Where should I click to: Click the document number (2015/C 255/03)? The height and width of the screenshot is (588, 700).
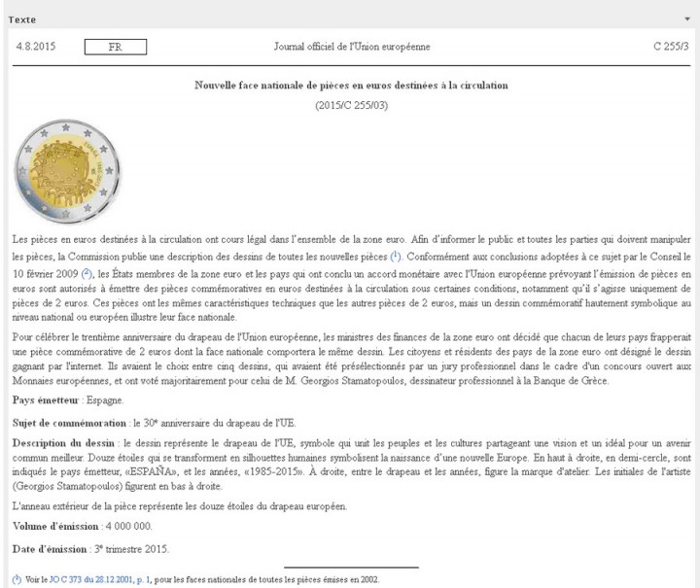[350, 104]
